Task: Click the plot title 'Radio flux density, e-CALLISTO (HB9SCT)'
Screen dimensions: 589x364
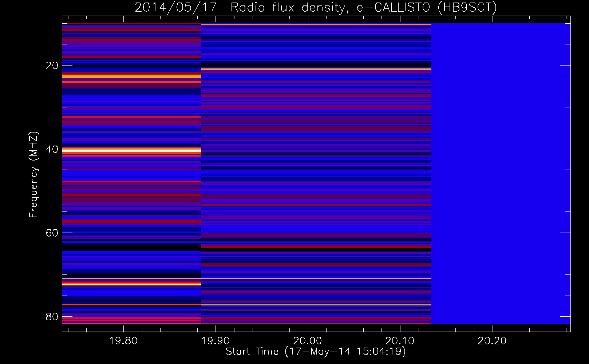Action: (364, 7)
